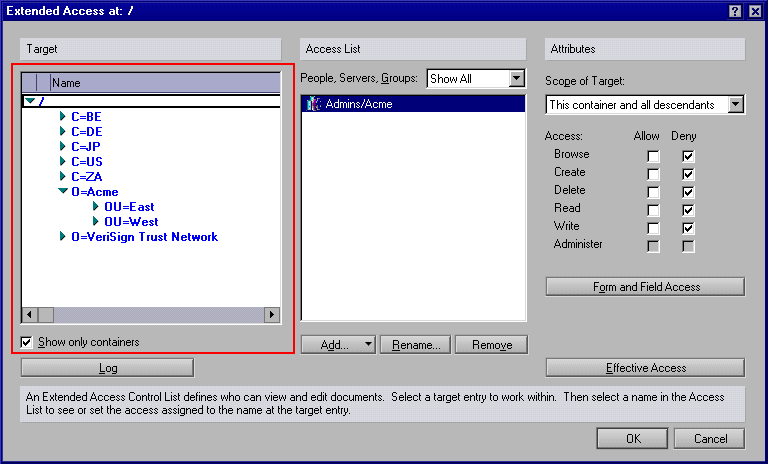
Task: Toggle Show only containers checkbox
Action: coord(26,342)
